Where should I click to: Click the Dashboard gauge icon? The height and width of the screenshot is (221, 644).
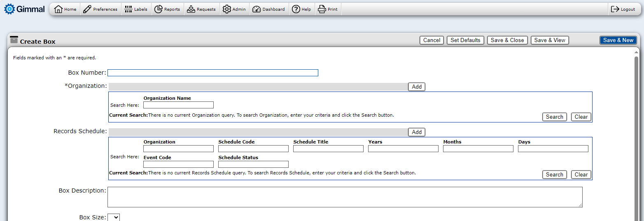pos(257,9)
